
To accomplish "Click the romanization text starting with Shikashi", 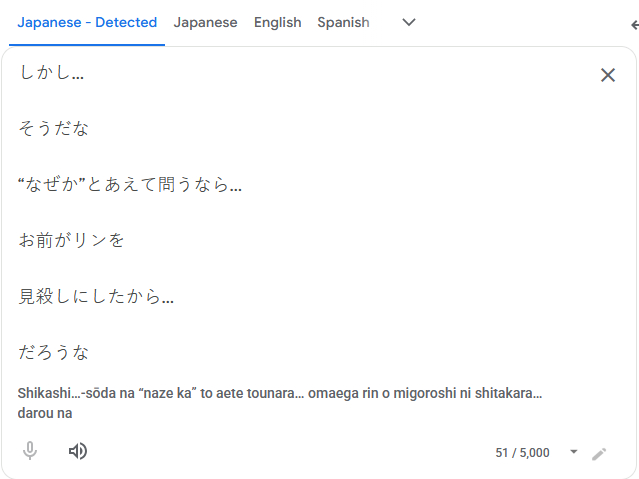I will [x=280, y=403].
